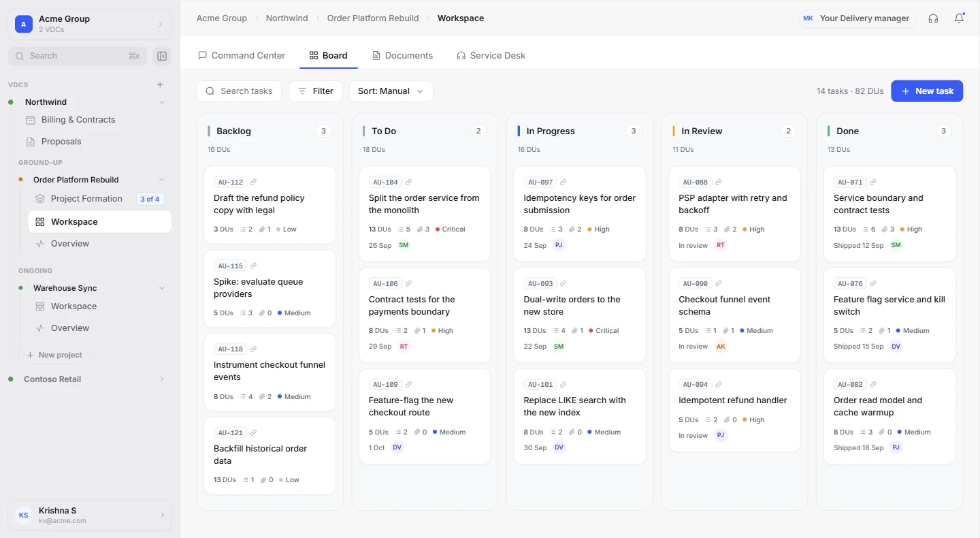This screenshot has height=538, width=980.
Task: Open Krishna S account menu
Action: (x=90, y=515)
